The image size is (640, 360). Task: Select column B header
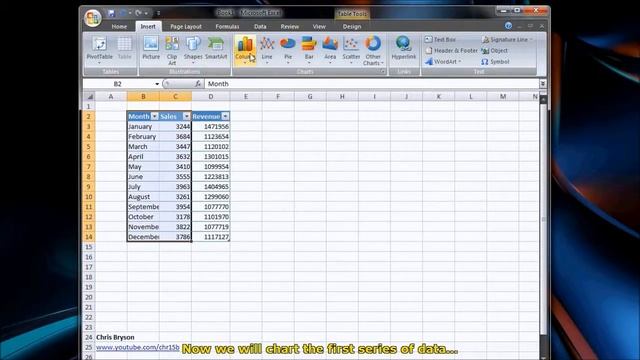(x=143, y=97)
